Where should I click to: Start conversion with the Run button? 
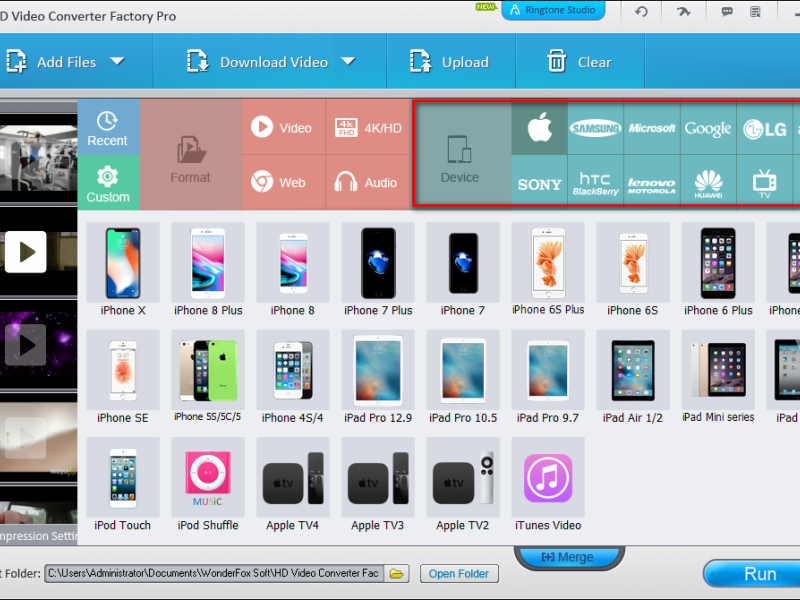point(755,574)
